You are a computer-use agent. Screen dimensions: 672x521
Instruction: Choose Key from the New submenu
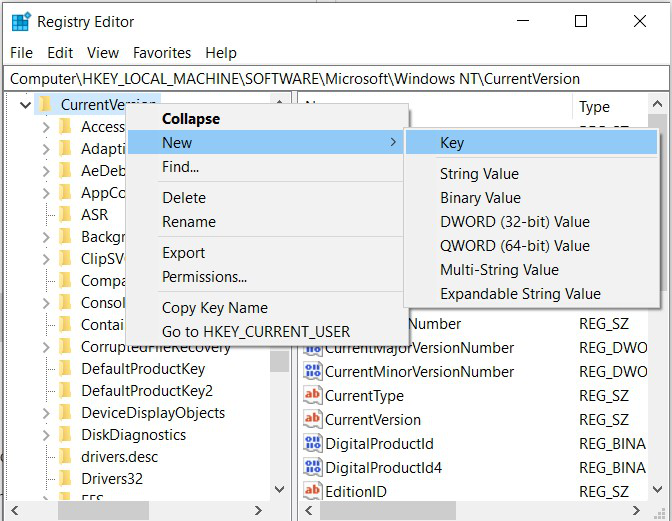tap(452, 143)
